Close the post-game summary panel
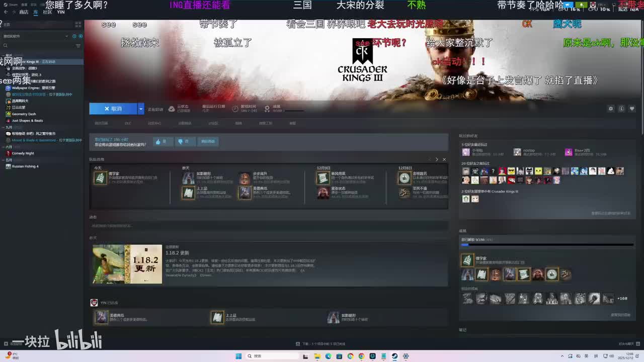 444,159
